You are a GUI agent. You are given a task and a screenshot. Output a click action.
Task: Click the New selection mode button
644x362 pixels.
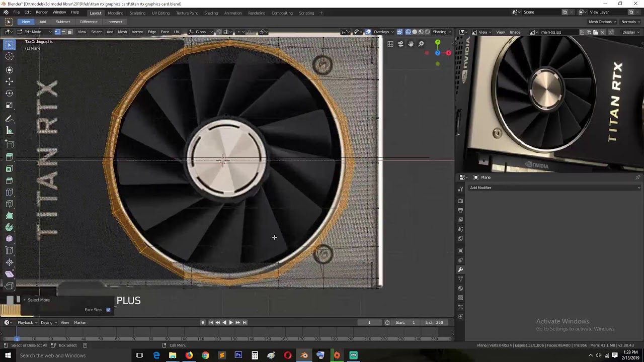tap(26, 22)
